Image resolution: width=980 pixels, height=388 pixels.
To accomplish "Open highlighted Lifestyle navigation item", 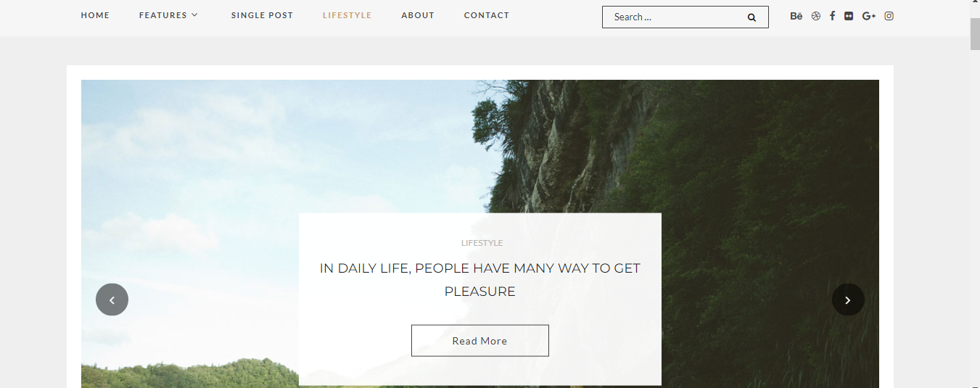I will (347, 15).
